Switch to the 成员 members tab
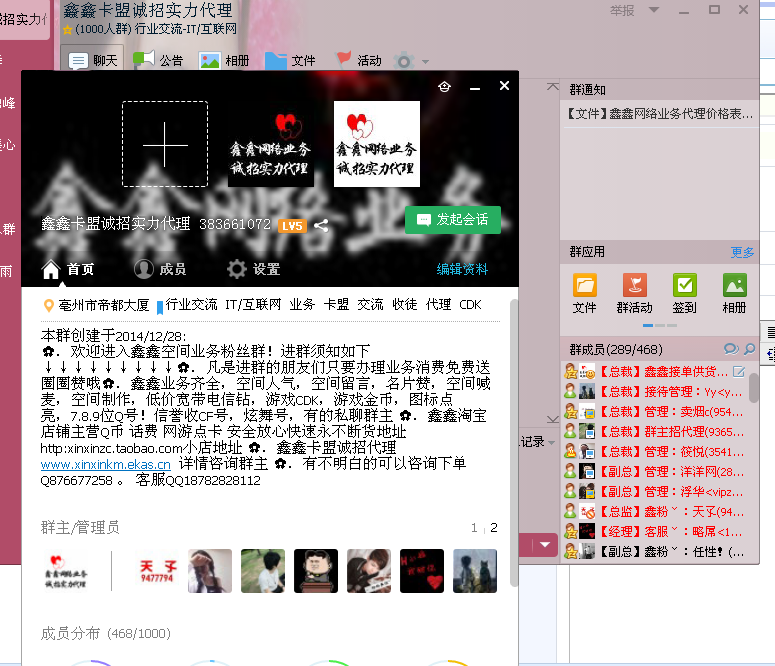 (x=160, y=269)
